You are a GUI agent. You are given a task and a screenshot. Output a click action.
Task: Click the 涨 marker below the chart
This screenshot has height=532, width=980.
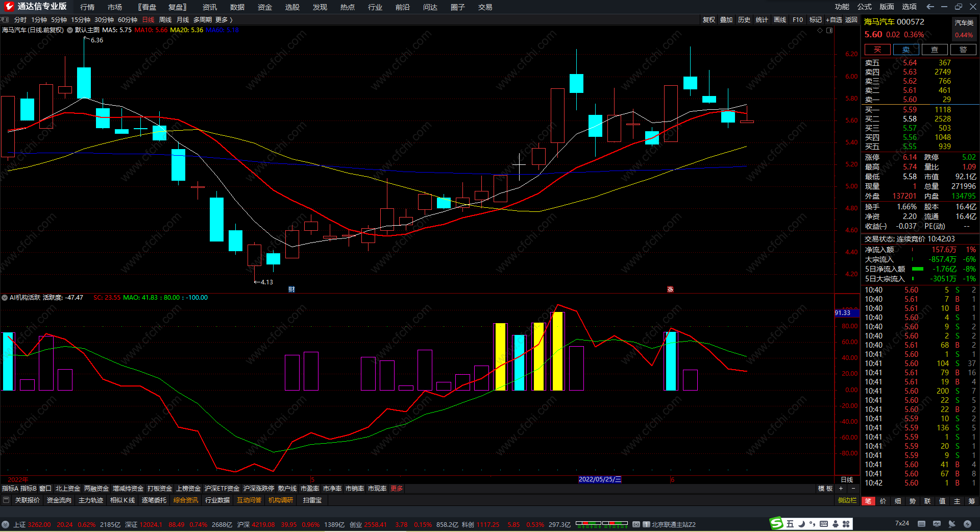(670, 289)
